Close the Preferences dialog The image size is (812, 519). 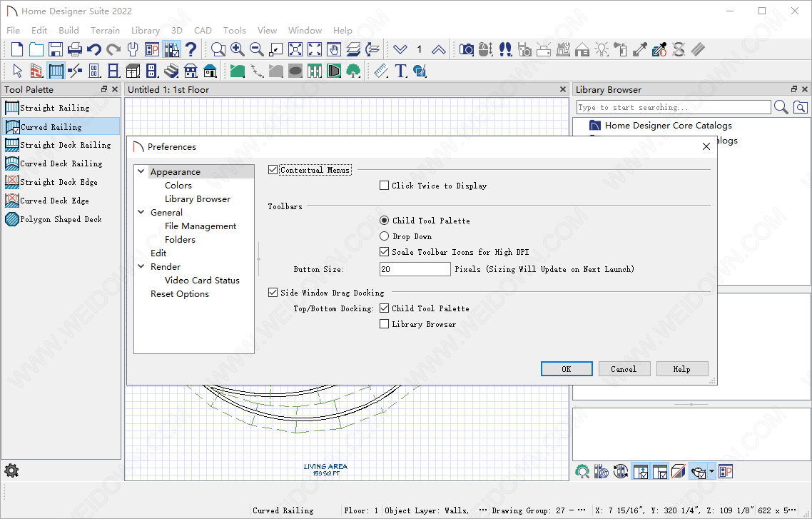click(706, 146)
